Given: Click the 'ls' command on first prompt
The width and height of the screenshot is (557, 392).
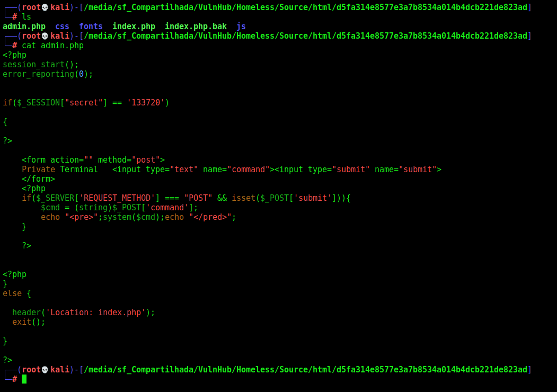Looking at the screenshot, I should click(26, 17).
